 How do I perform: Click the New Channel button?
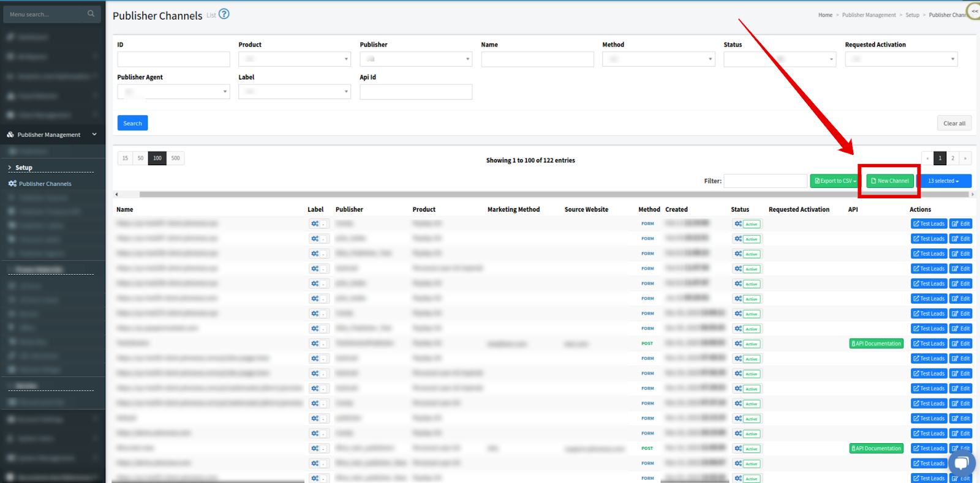click(889, 181)
